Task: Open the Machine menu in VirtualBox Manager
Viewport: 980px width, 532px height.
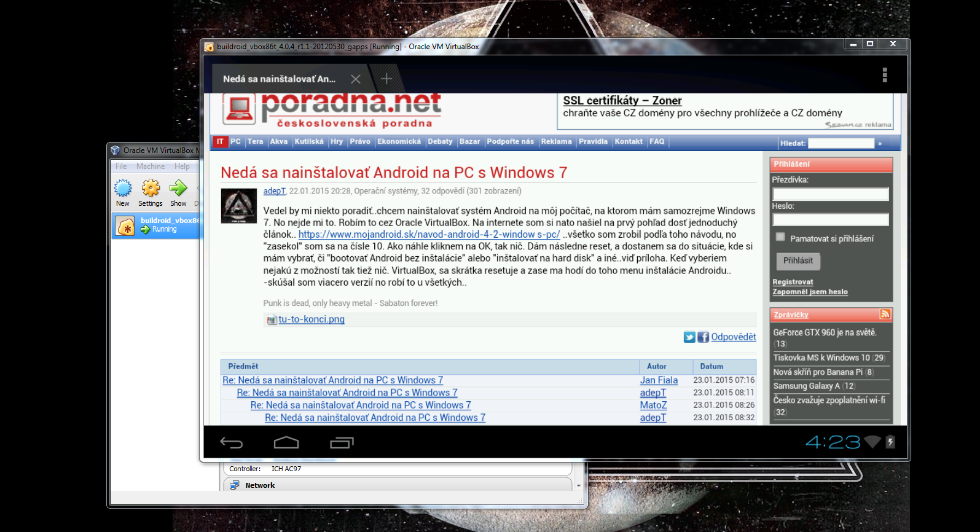Action: pos(151,166)
